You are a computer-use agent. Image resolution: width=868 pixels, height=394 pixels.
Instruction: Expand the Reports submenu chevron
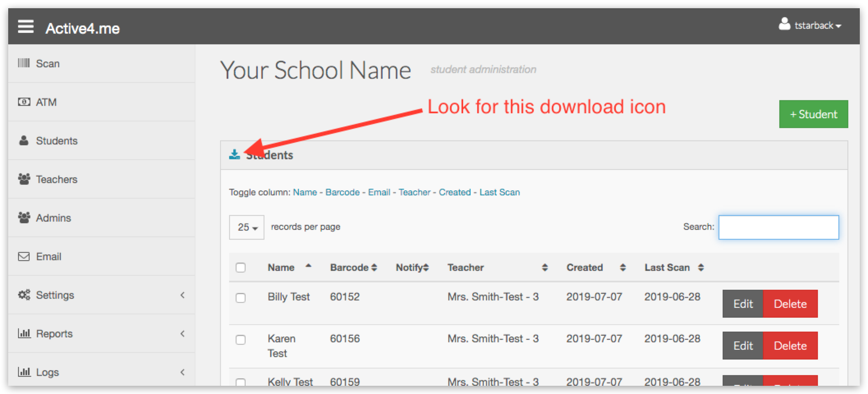tap(182, 333)
